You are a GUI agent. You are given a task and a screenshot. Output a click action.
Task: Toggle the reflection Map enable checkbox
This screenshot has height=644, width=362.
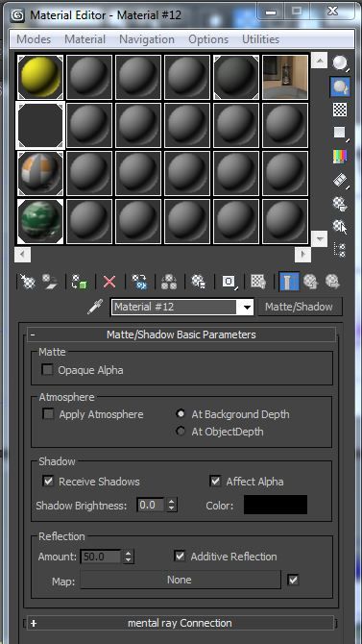click(x=293, y=580)
